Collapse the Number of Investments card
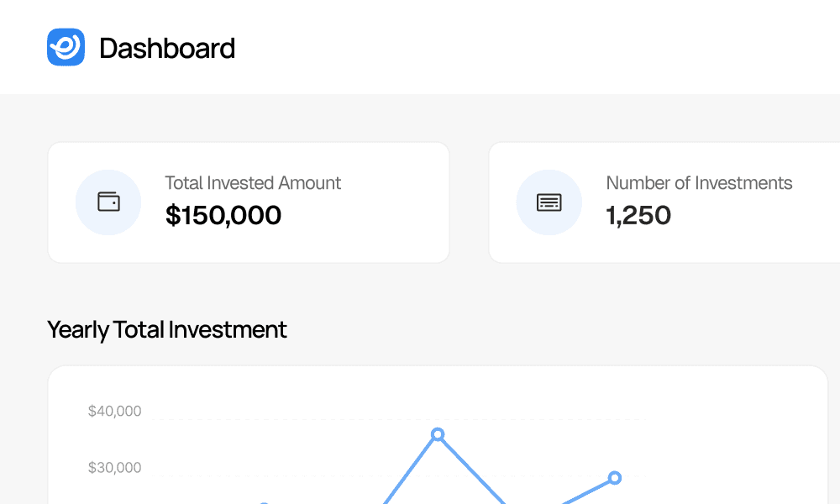The image size is (840, 504). point(664,202)
